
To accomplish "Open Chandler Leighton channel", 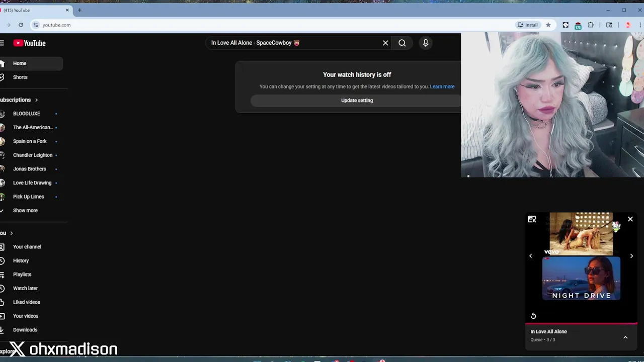I will pyautogui.click(x=33, y=155).
